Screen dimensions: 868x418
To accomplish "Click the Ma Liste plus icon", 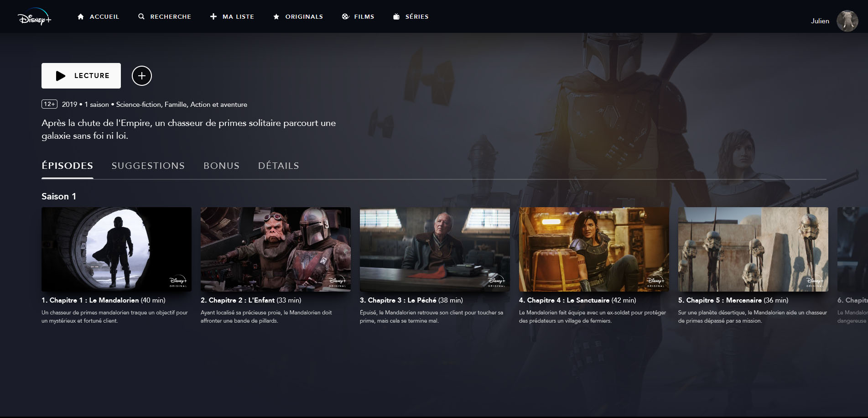I will (x=213, y=16).
